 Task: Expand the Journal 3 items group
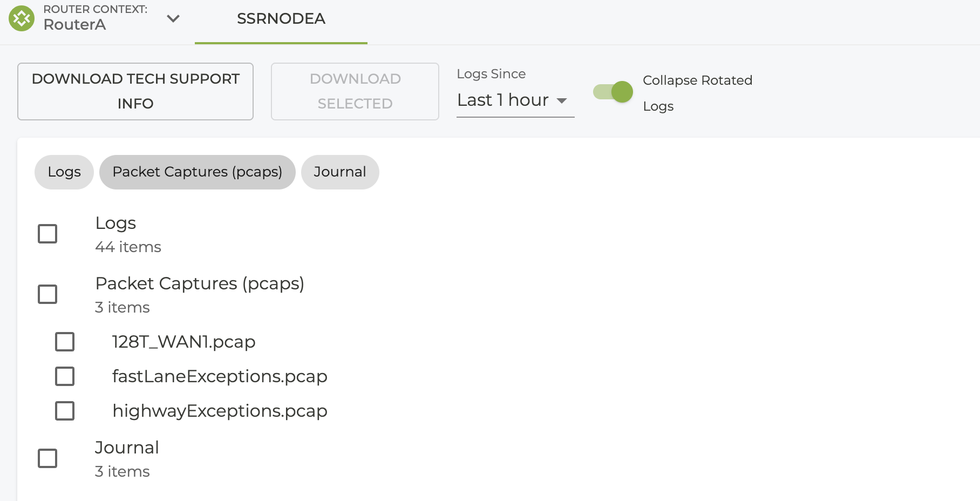tap(127, 459)
